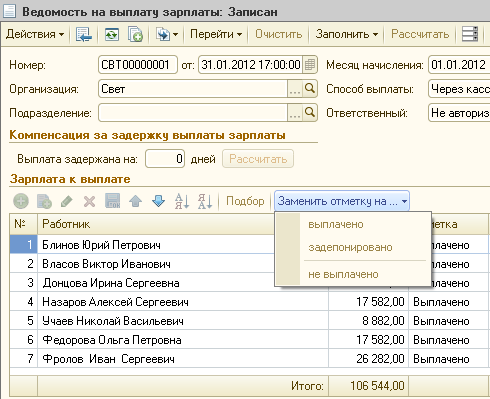This screenshot has width=490, height=399.
Task: Sort descending with the Я-A icon
Action: click(x=205, y=201)
